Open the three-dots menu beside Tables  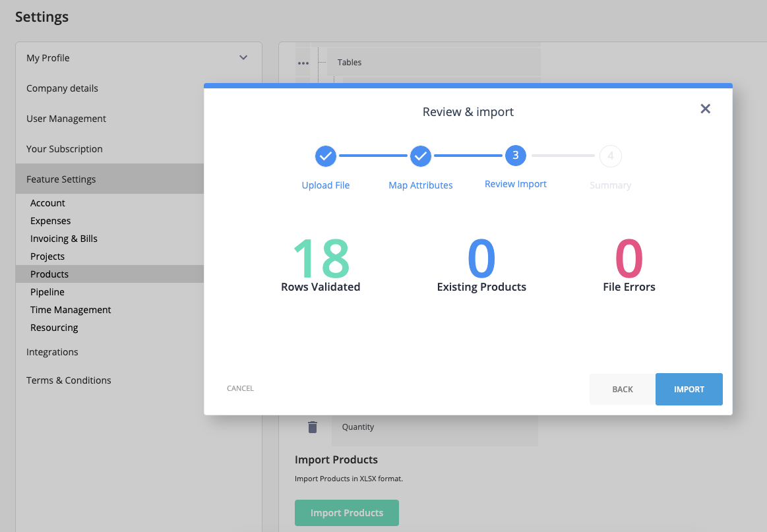(303, 63)
